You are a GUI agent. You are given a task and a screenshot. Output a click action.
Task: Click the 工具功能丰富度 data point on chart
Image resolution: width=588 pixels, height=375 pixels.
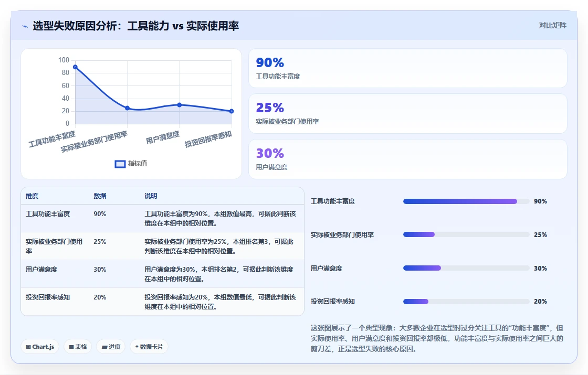point(76,67)
